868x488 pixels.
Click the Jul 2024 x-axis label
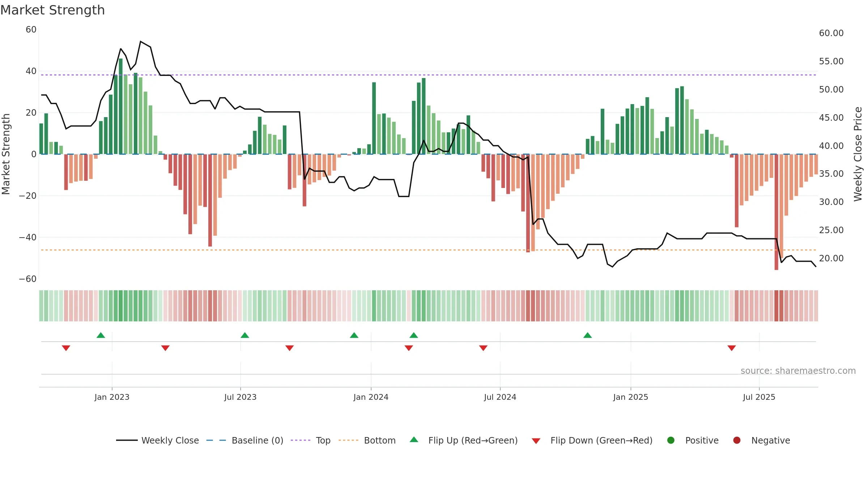pyautogui.click(x=500, y=397)
